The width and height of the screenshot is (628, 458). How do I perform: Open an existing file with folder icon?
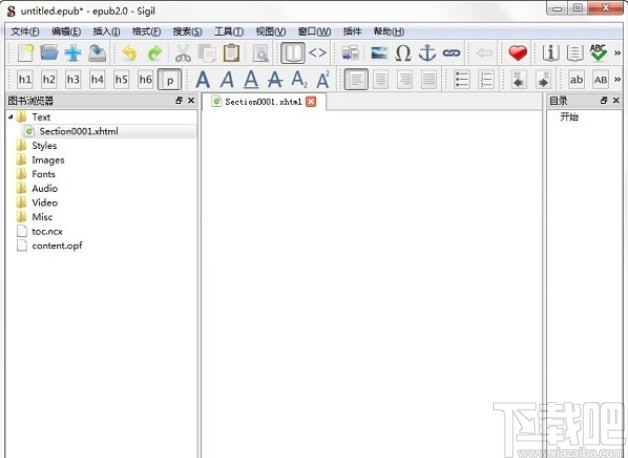coord(49,53)
